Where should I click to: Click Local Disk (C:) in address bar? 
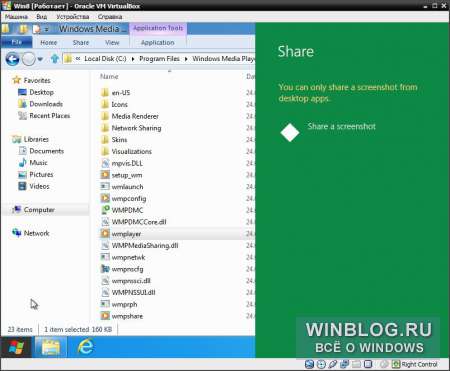tap(105, 59)
